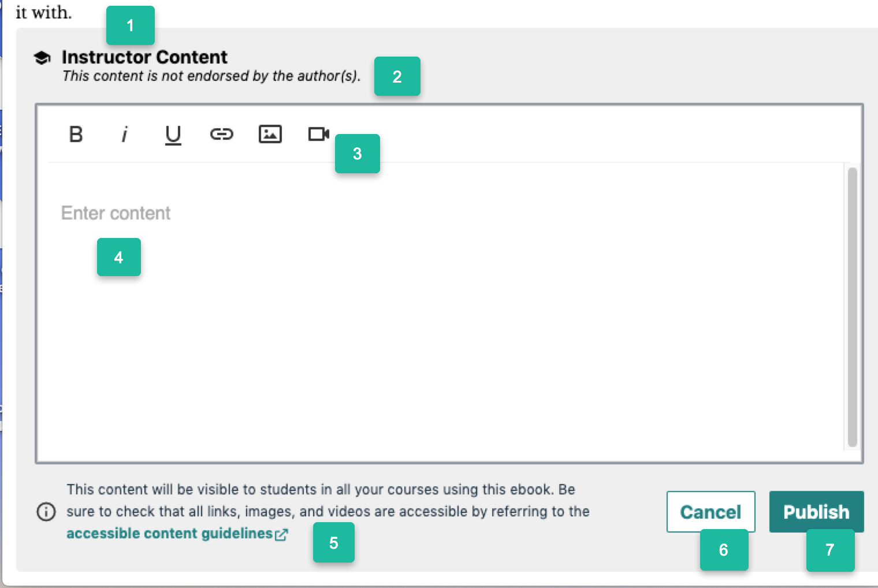
Task: Apply italic formatting
Action: pos(124,134)
